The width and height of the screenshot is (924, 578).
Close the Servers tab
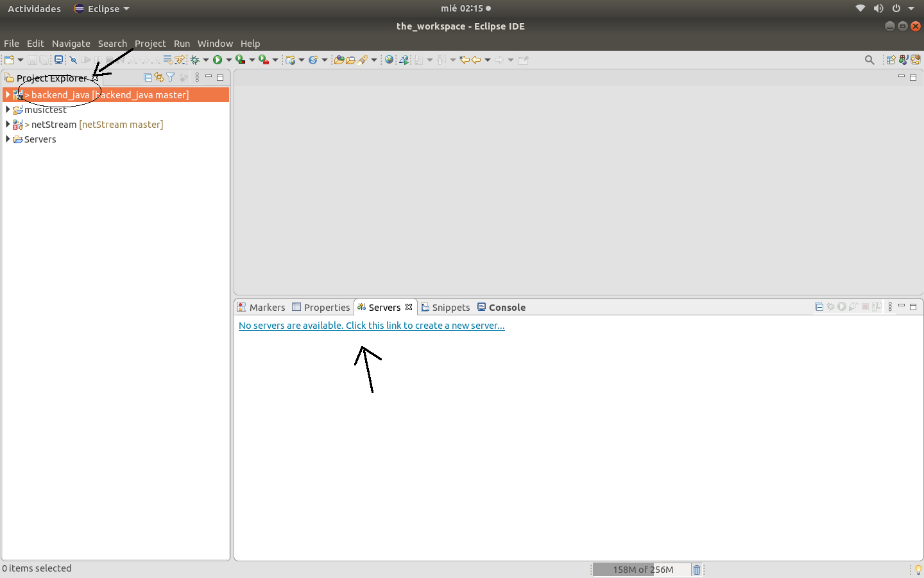(x=409, y=307)
